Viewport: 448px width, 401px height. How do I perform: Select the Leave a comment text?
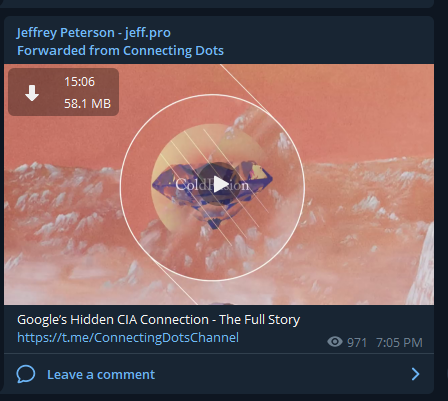101,375
